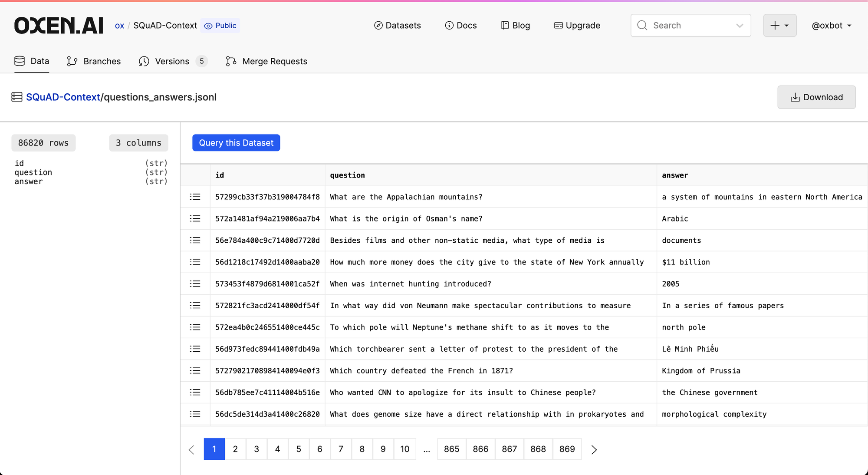Click list icon beside Kingdom of Prussia row
Viewport: 868px width, 475px height.
pyautogui.click(x=195, y=370)
